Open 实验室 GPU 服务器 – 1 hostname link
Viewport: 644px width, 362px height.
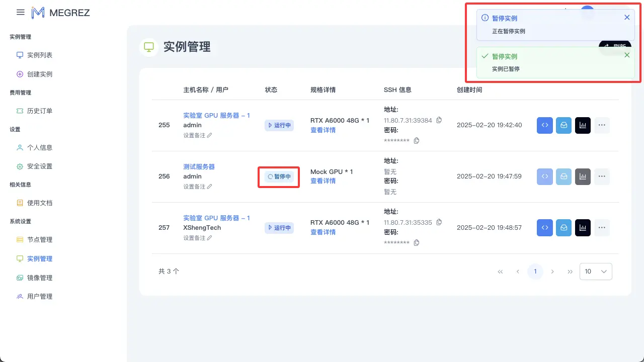click(217, 115)
